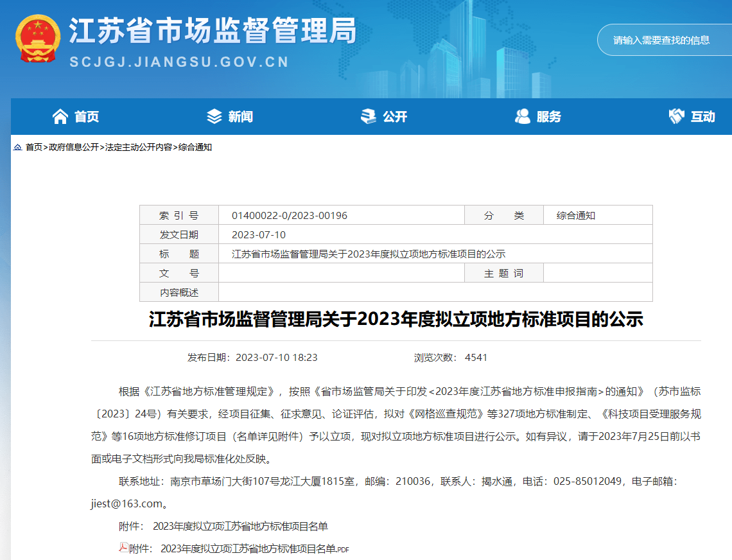Click the national emblem logo
The height and width of the screenshot is (560, 732).
click(x=39, y=40)
